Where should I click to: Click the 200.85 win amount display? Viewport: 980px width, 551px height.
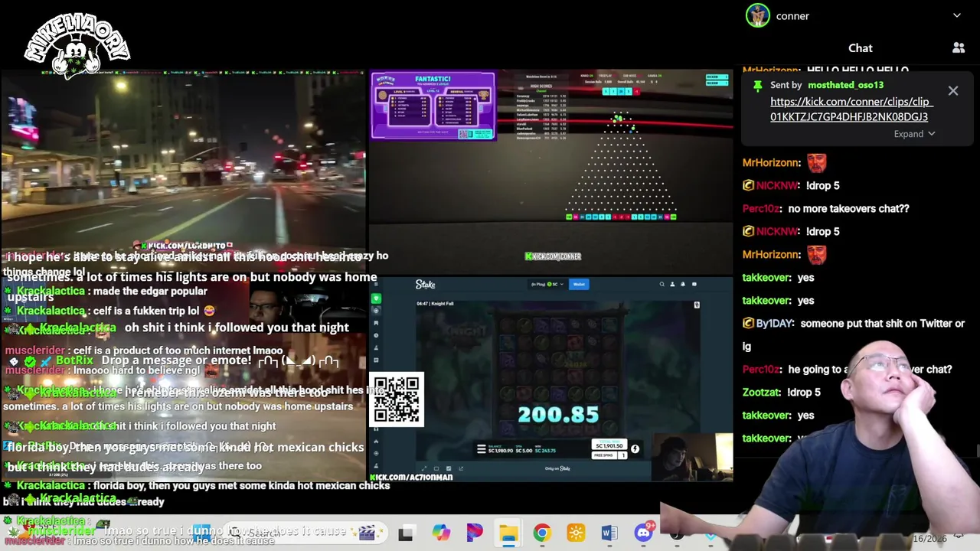tap(558, 415)
